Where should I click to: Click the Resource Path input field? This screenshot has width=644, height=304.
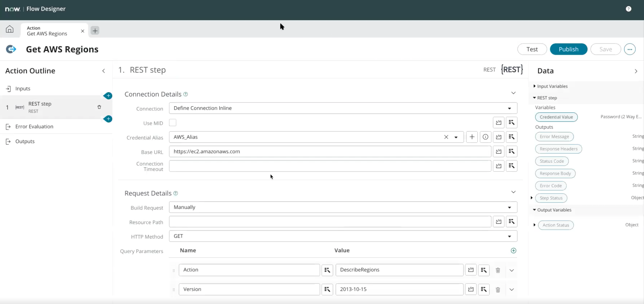click(x=330, y=222)
